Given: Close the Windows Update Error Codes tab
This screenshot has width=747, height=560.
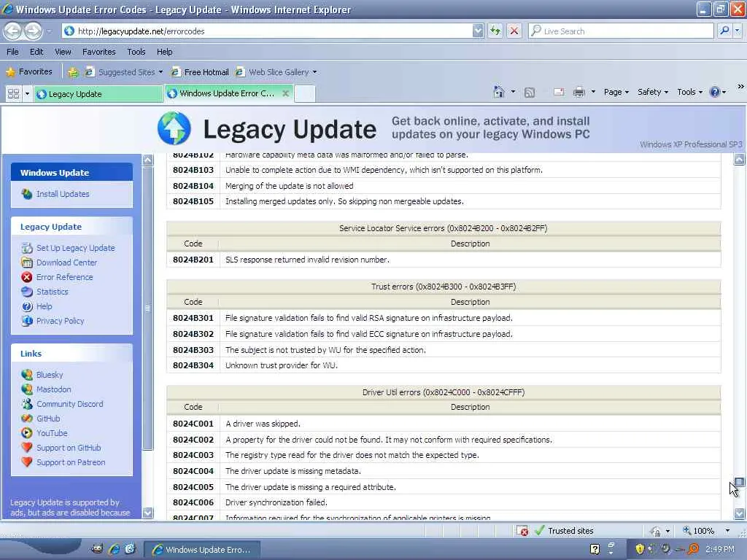Looking at the screenshot, I should point(285,93).
